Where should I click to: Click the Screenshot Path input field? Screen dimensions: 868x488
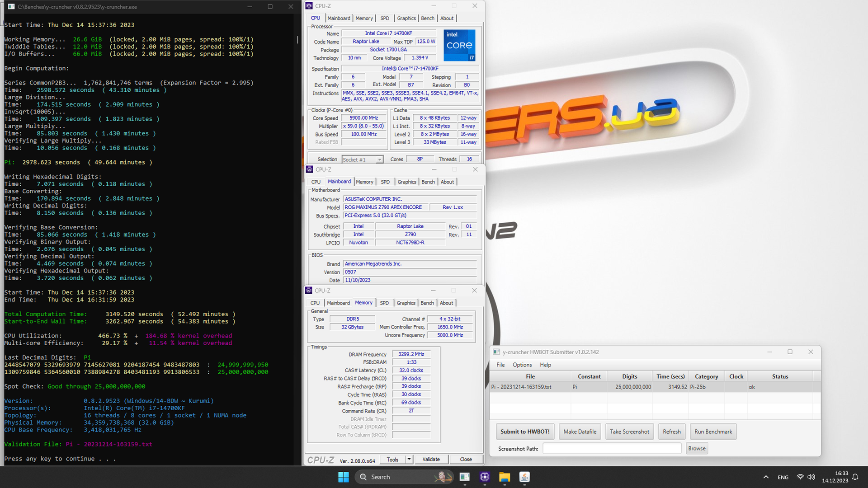[x=612, y=448]
